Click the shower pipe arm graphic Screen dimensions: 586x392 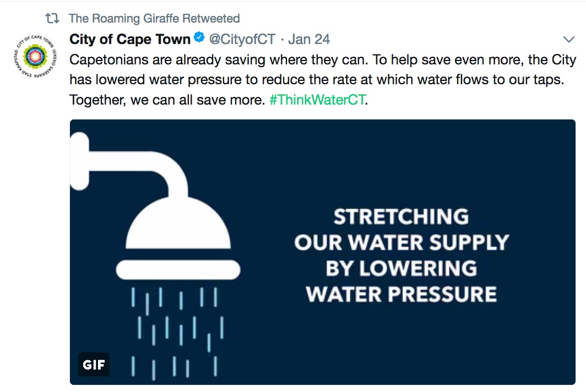(x=129, y=165)
